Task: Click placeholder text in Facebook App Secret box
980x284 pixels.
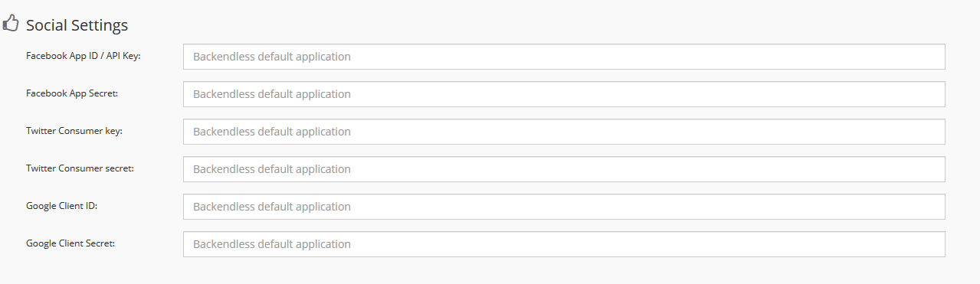Action: [272, 94]
